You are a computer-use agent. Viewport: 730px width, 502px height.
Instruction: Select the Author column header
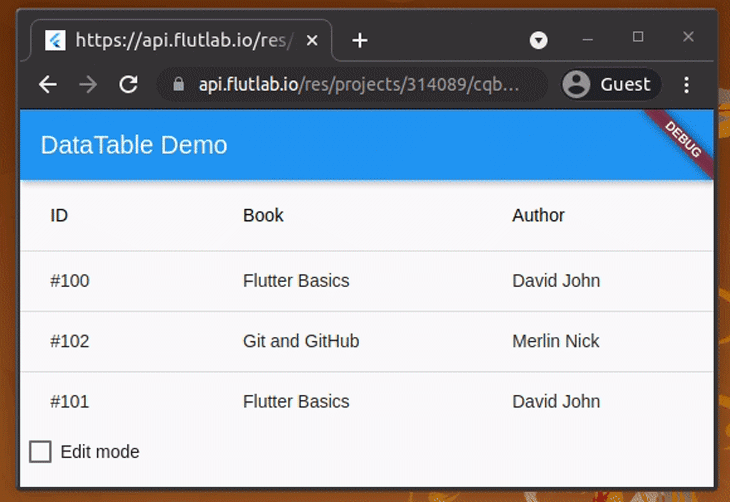tap(538, 215)
